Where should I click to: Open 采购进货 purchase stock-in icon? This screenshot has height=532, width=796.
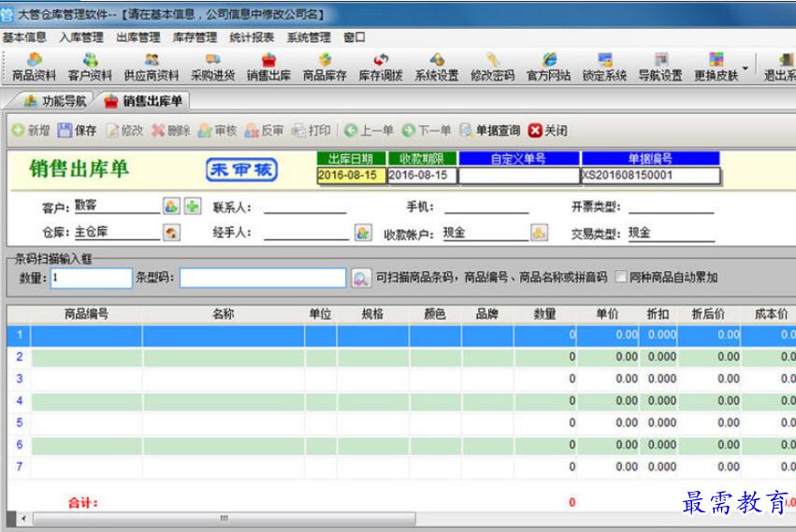tap(212, 67)
